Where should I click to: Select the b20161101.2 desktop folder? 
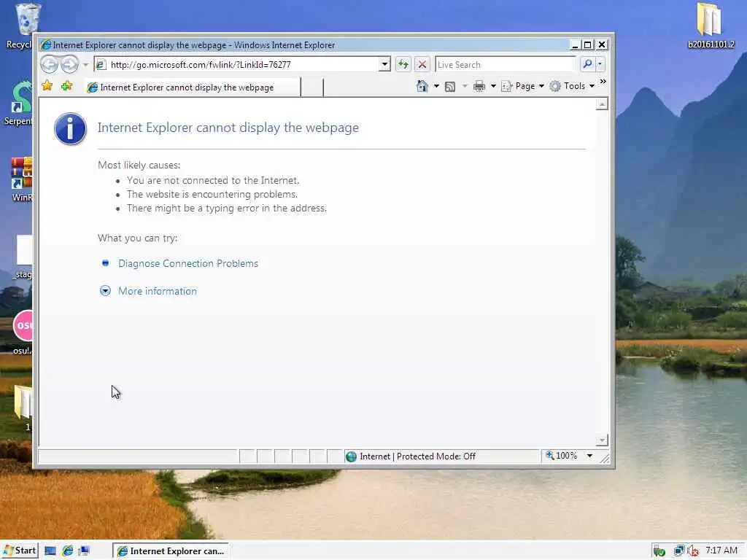point(711,26)
